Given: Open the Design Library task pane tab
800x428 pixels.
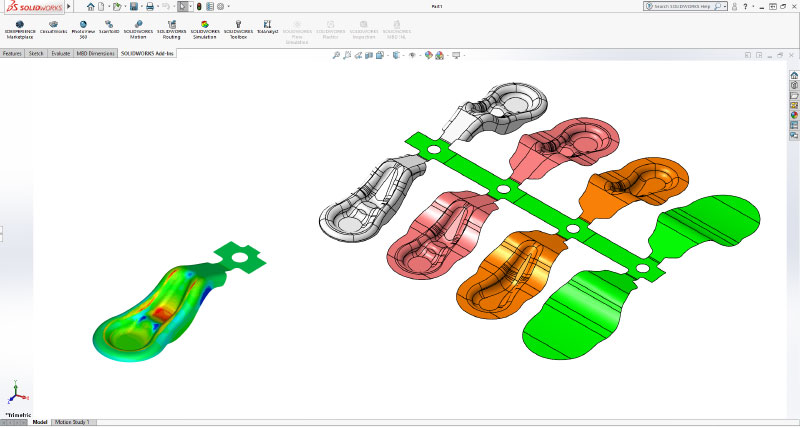Looking at the screenshot, I should tap(794, 85).
